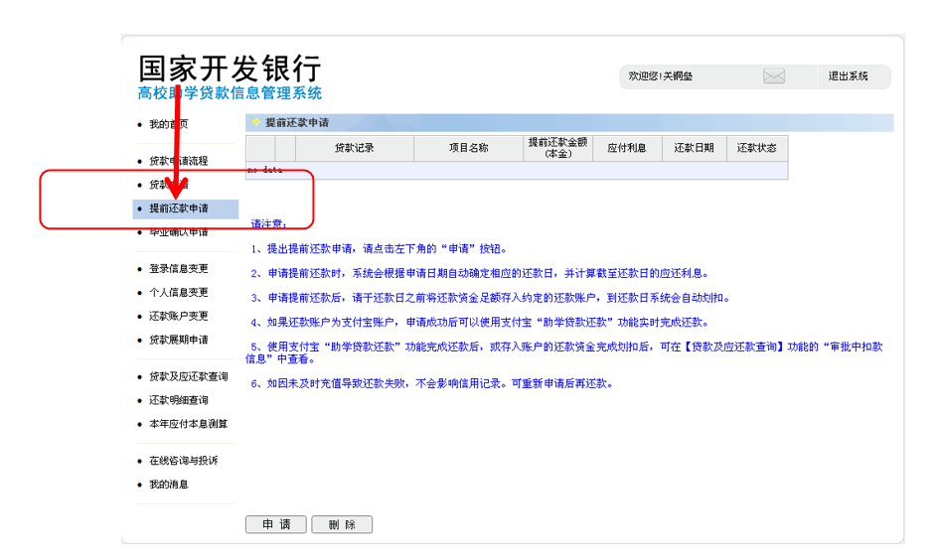Click the 还款日期 column header
The image size is (940, 560).
coord(695,148)
